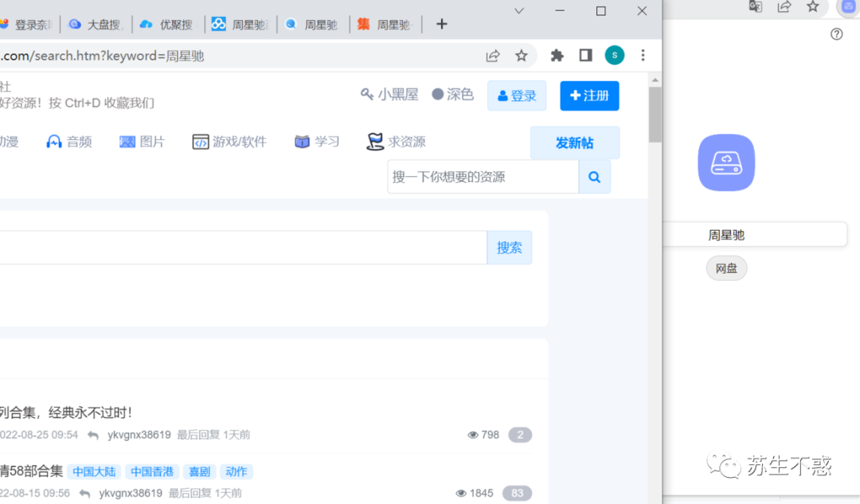
Task: Click the blue magnifier search icon
Action: (x=595, y=177)
